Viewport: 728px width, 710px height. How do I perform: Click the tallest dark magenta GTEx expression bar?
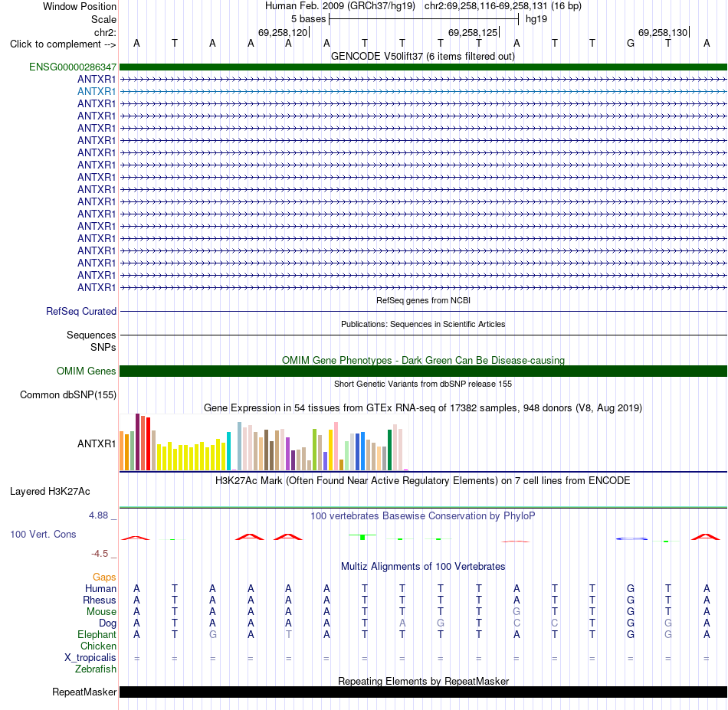pyautogui.click(x=137, y=442)
